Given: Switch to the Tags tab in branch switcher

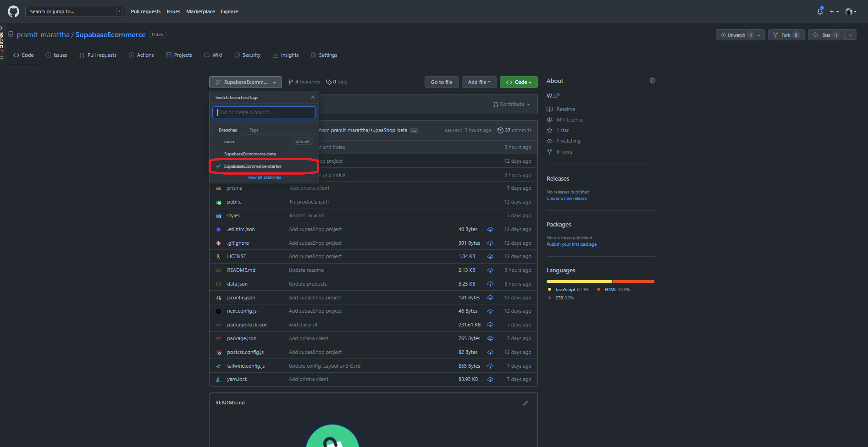Looking at the screenshot, I should (254, 130).
